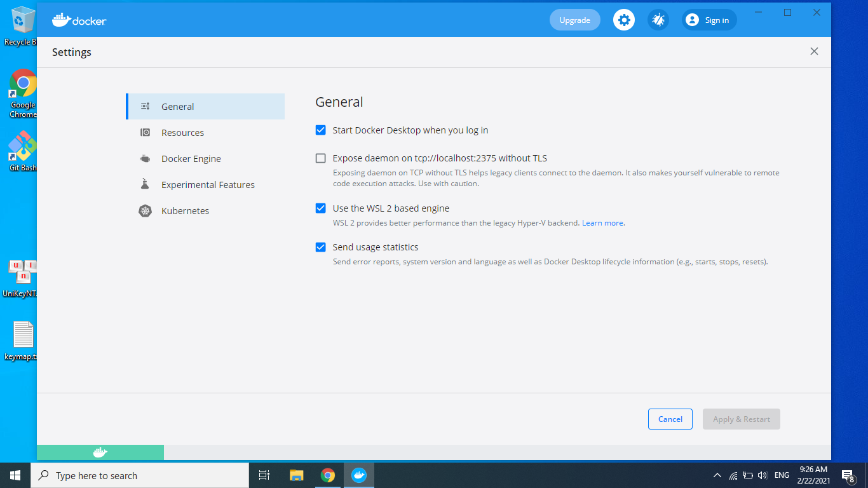Click the Docker whale logo in the header

pyautogui.click(x=79, y=20)
